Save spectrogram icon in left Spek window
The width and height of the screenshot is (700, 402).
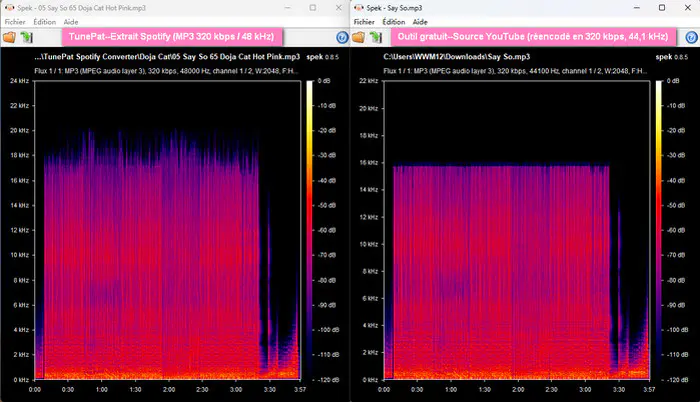point(26,37)
